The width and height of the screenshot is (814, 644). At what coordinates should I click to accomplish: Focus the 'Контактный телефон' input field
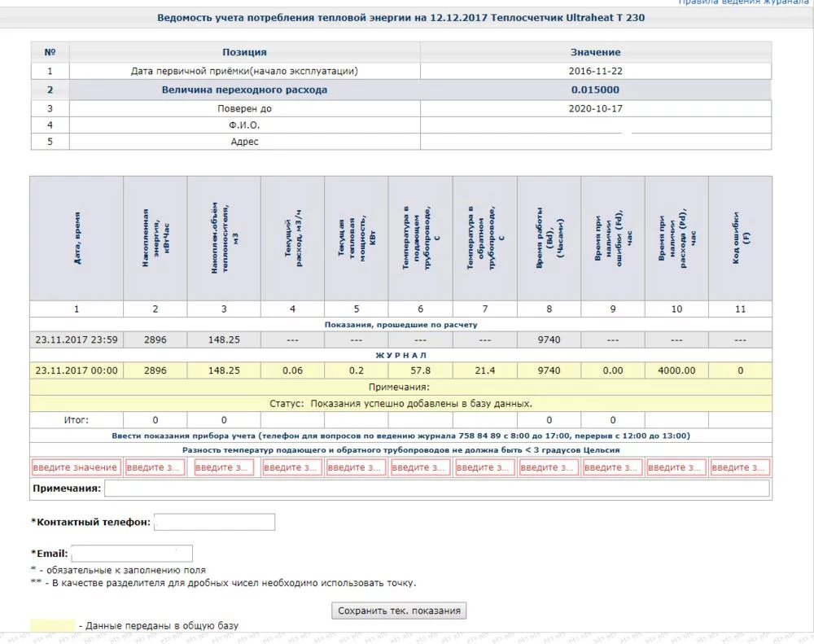[214, 522]
